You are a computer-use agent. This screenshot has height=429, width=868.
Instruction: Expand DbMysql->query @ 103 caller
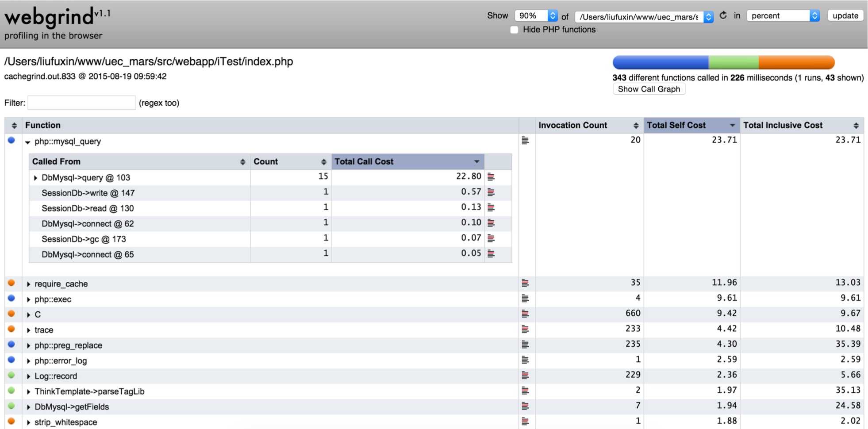coord(35,178)
